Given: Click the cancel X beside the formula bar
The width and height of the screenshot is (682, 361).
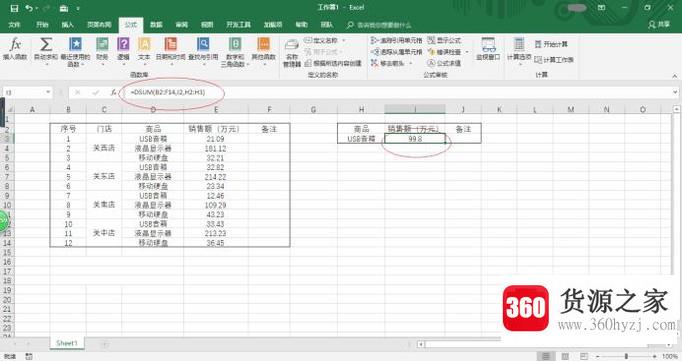Looking at the screenshot, I should pos(77,92).
